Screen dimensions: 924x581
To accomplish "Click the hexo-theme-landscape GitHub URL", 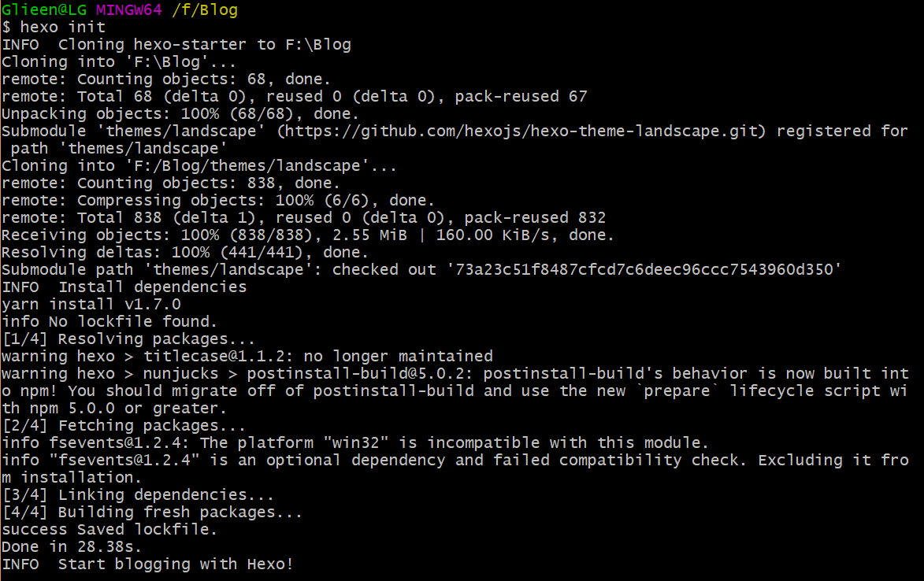I will (521, 131).
